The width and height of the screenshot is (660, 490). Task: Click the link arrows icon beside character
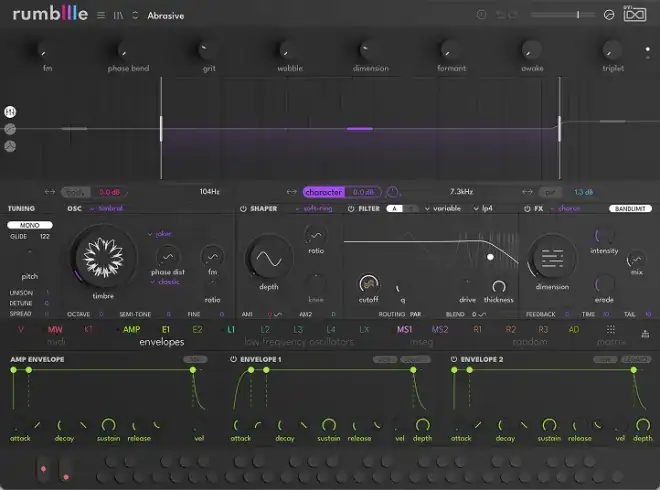[x=291, y=192]
